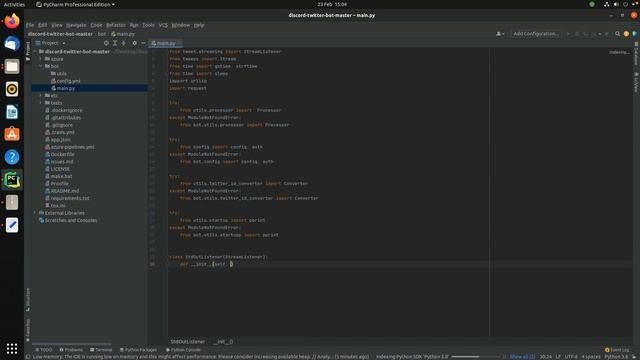
Task: Click the teal JetBrains Toolbox icon in toolbar
Action: pyautogui.click(x=635, y=34)
